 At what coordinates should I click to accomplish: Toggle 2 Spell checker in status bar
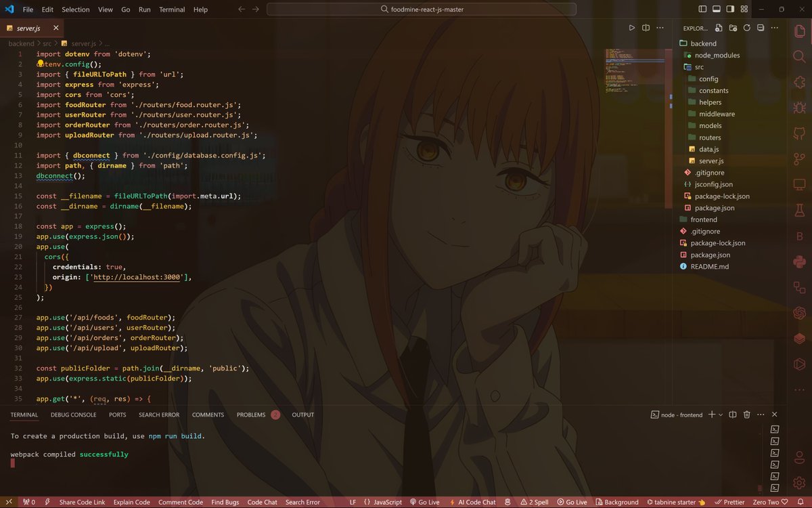(x=535, y=502)
